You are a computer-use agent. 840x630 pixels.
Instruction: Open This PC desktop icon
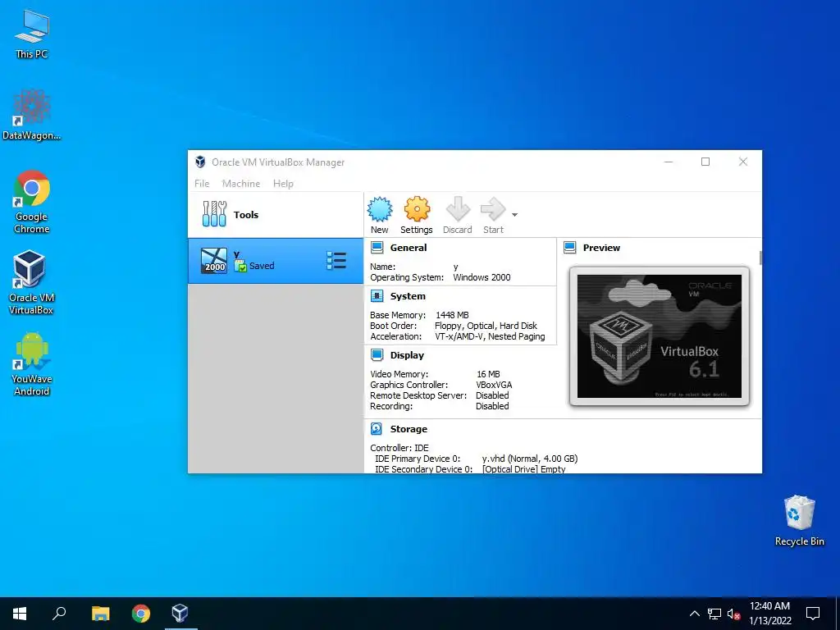(32, 34)
